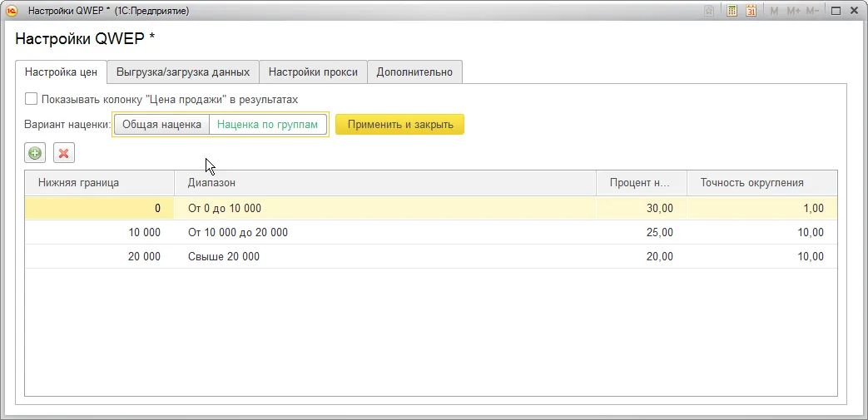Open the calendar icon in title bar
This screenshot has height=420, width=868.
(x=751, y=11)
